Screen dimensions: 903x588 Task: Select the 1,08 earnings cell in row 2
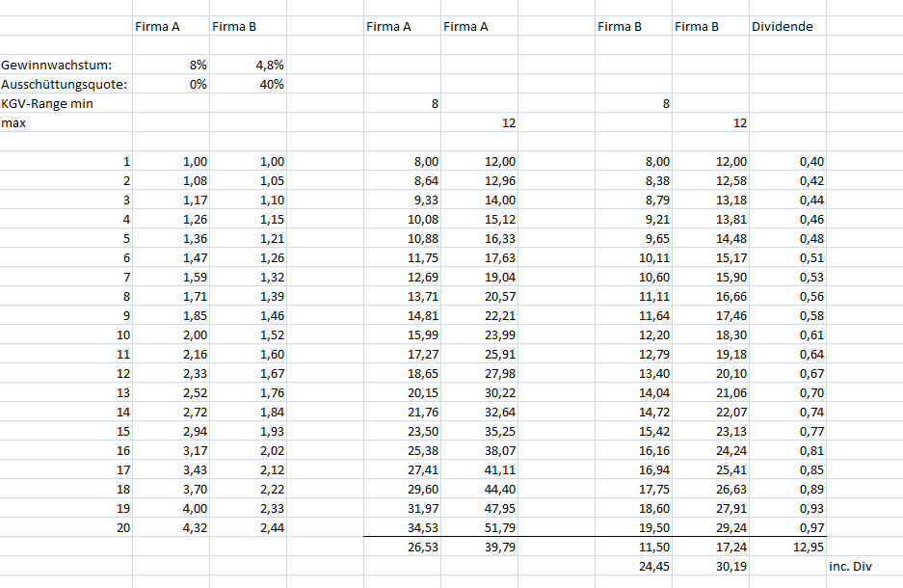click(x=171, y=180)
